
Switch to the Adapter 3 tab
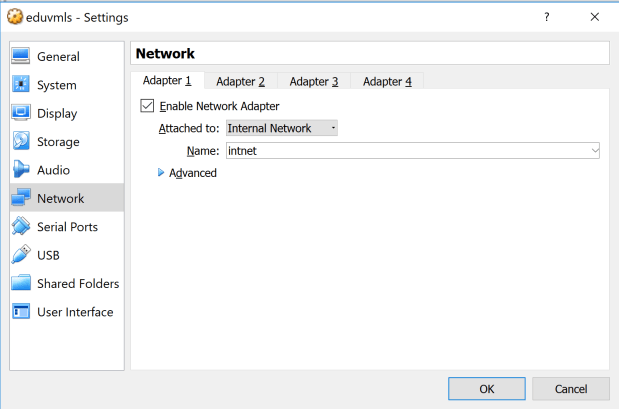[x=314, y=81]
